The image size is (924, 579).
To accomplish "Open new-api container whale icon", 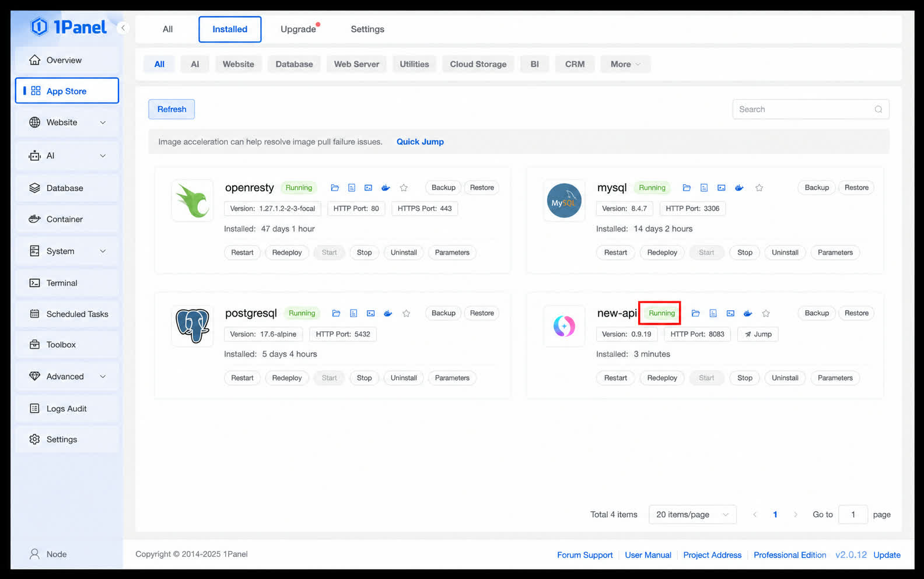I will (x=748, y=313).
